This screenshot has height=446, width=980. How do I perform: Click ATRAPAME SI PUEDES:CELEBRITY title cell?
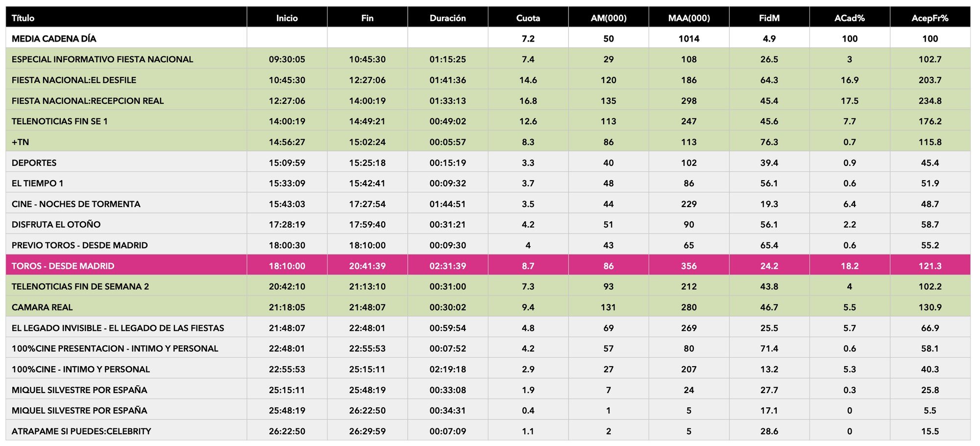click(81, 431)
